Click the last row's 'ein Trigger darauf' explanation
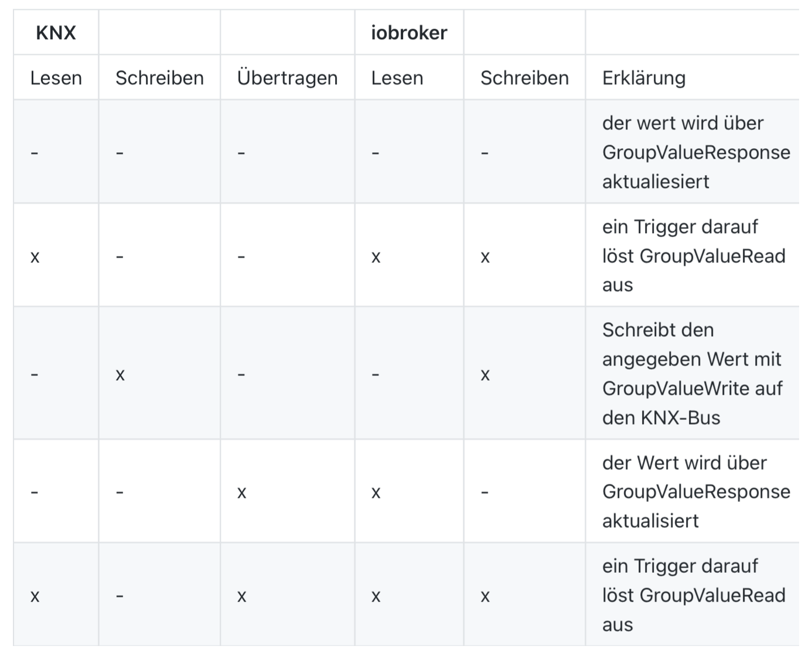 coord(694,595)
